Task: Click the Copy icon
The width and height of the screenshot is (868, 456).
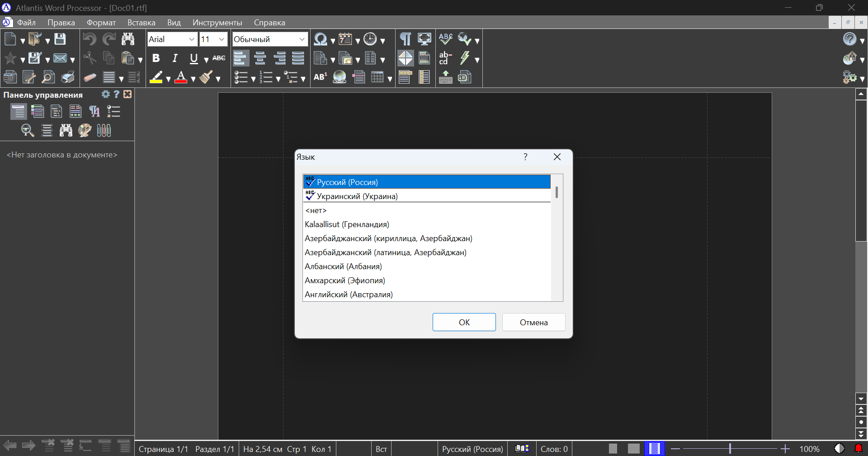Action: click(x=109, y=58)
